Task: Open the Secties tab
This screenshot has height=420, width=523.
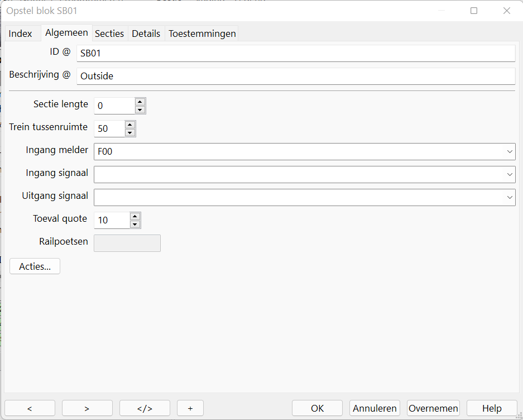Action: coord(109,34)
